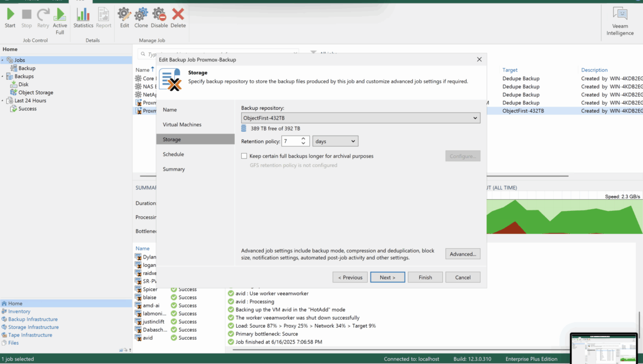Screen dimensions: 643x364
Task: Open the Report ribbon button
Action: [103, 18]
